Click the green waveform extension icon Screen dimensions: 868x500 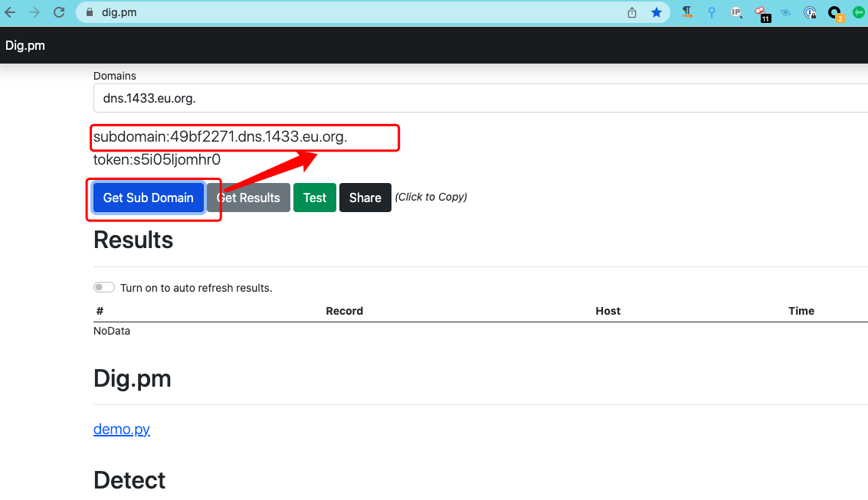pos(859,12)
